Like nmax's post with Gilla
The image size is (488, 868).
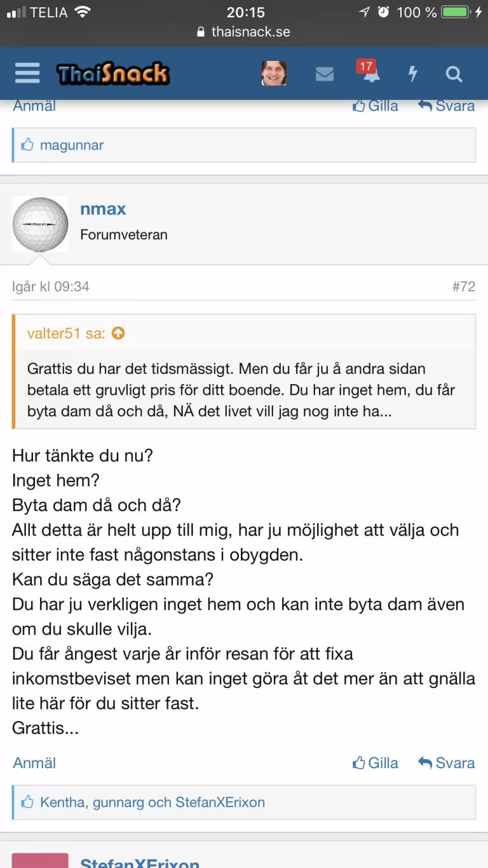pyautogui.click(x=376, y=763)
